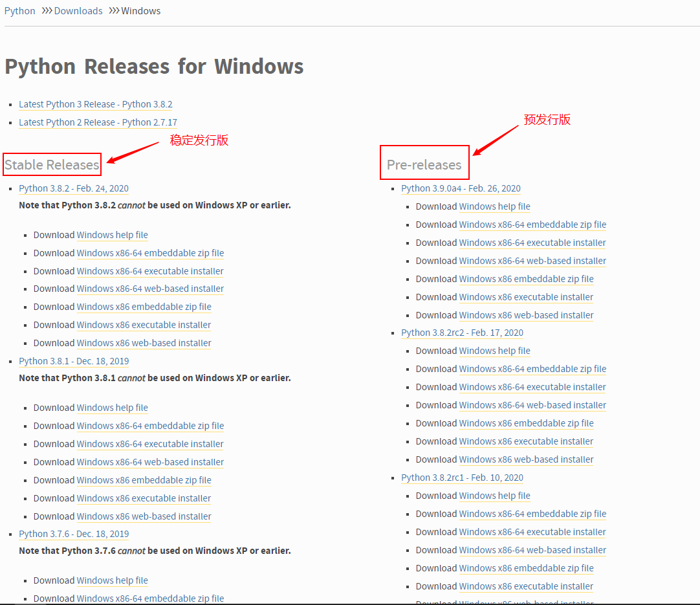Download Windows help file for Python 3.7.6
The width and height of the screenshot is (700, 605).
[112, 580]
